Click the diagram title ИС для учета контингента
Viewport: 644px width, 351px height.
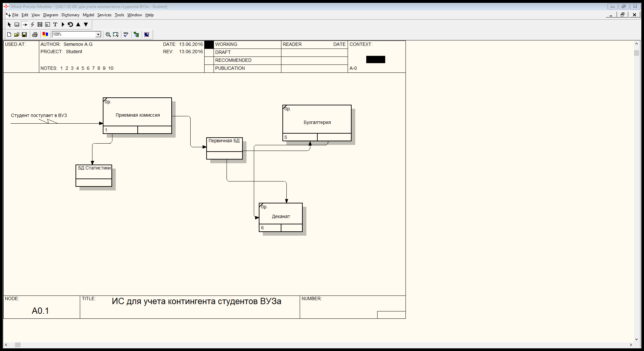coord(196,301)
